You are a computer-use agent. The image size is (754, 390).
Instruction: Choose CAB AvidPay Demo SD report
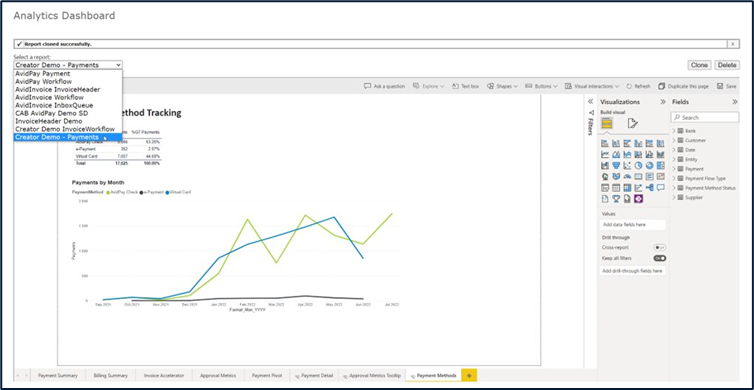point(68,113)
